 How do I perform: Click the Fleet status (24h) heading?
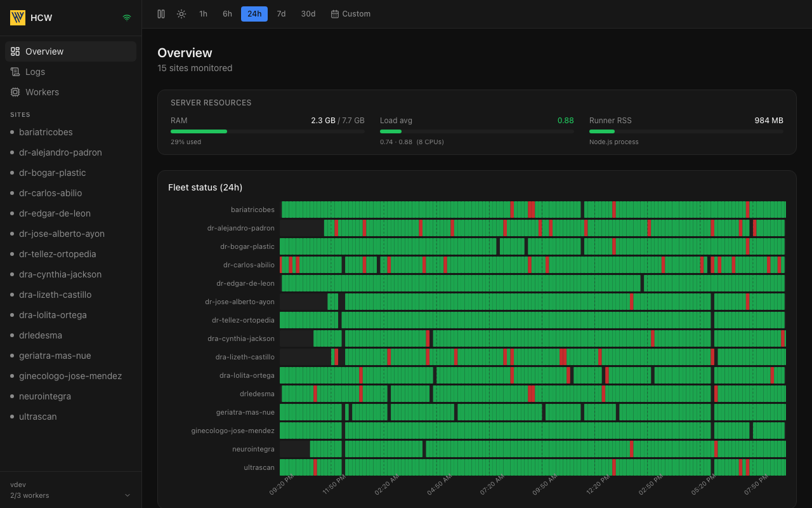(205, 187)
